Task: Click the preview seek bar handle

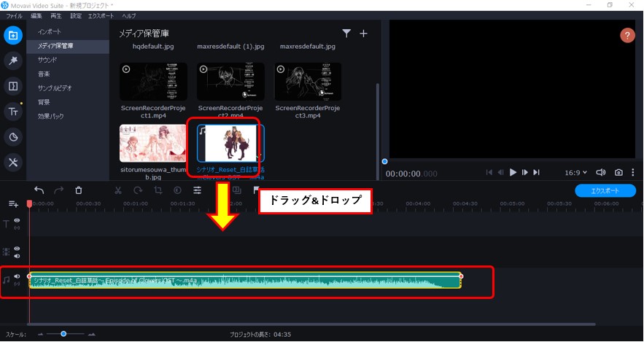Action: click(384, 162)
